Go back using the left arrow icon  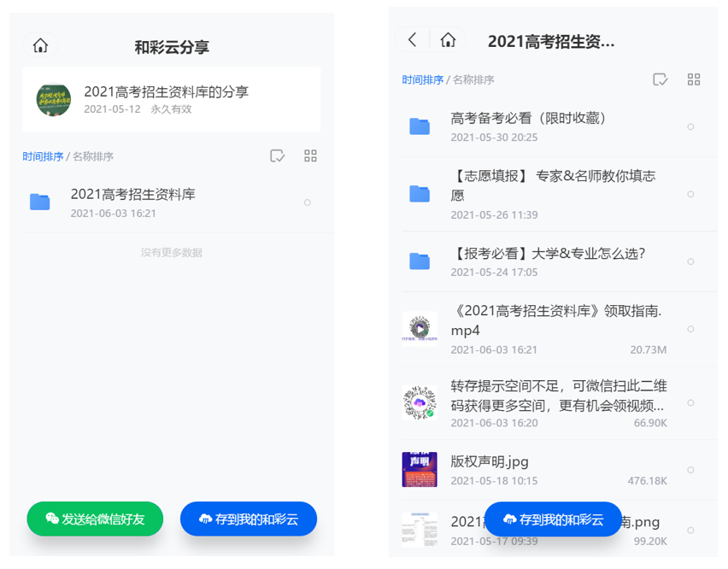pos(413,40)
